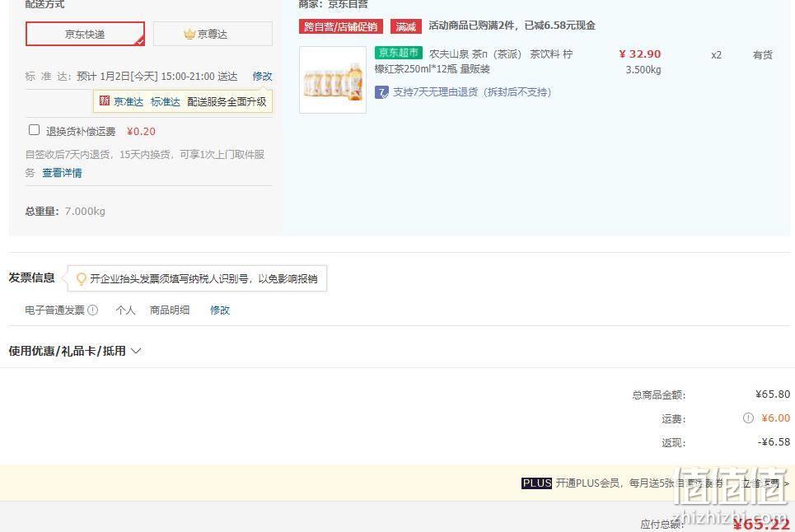795x532 pixels.
Task: Click the cashback amount -¥6.58
Action: click(x=774, y=441)
